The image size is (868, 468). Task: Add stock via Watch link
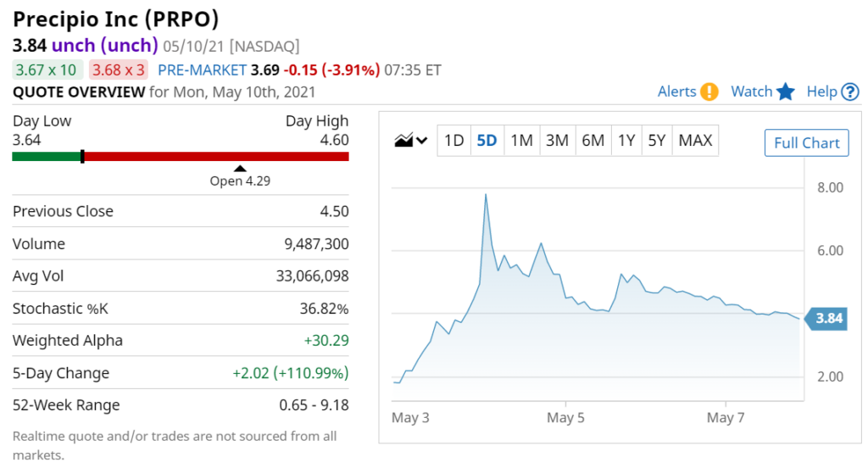point(751,92)
